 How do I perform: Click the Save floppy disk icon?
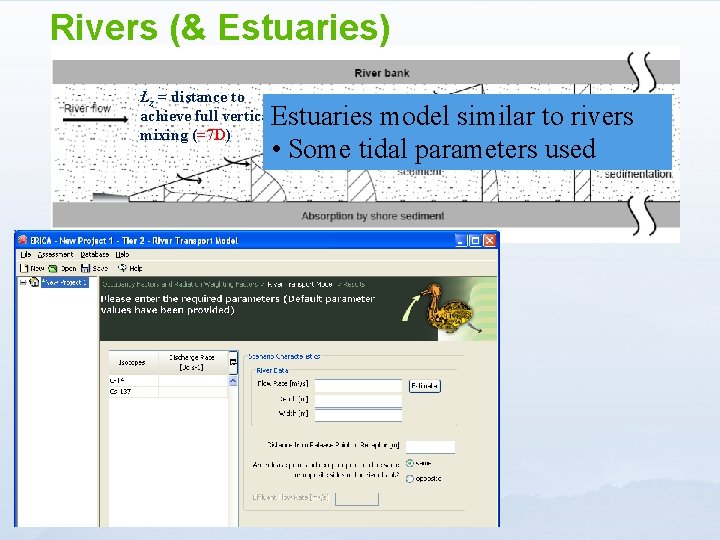pyautogui.click(x=85, y=268)
